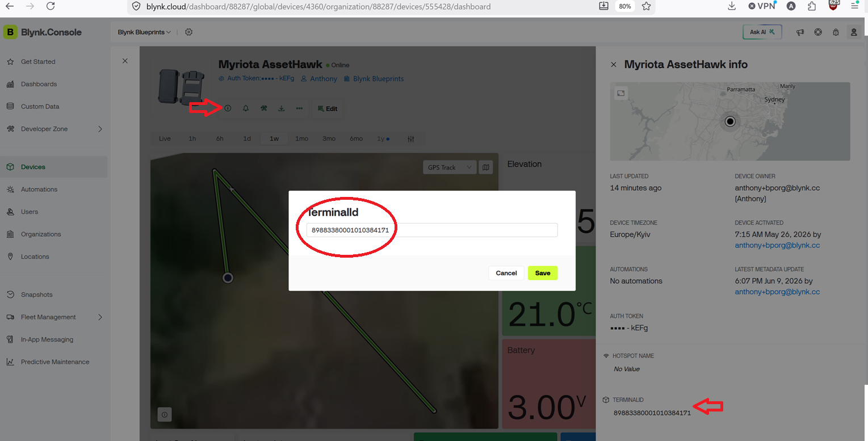The width and height of the screenshot is (868, 441).
Task: Select the 1mo time range tab
Action: coord(301,138)
